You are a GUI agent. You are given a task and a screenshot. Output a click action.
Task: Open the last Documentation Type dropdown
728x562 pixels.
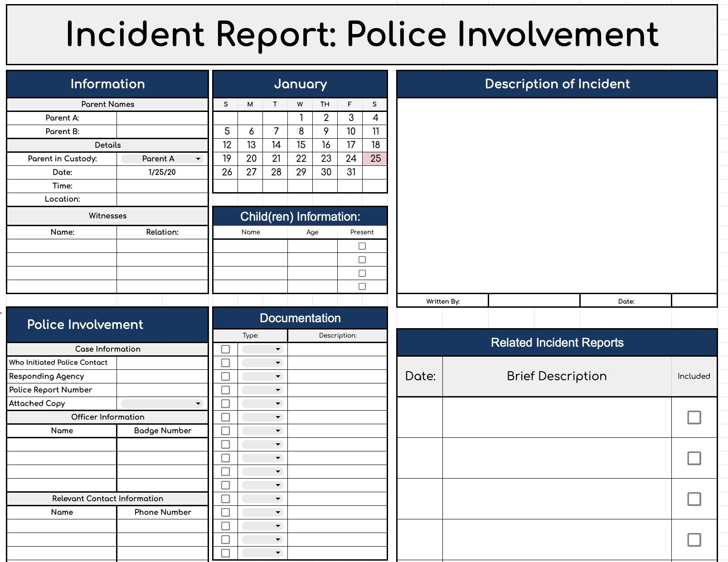pos(262,553)
